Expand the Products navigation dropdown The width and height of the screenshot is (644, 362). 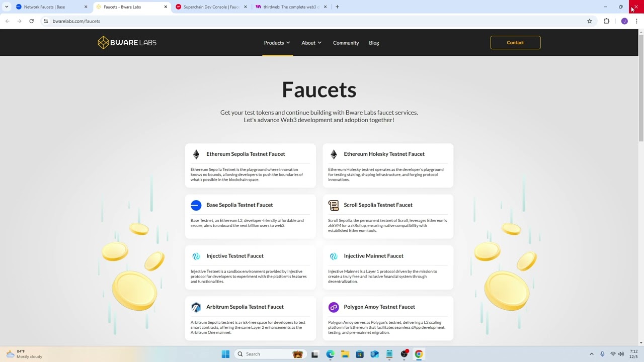(x=277, y=43)
